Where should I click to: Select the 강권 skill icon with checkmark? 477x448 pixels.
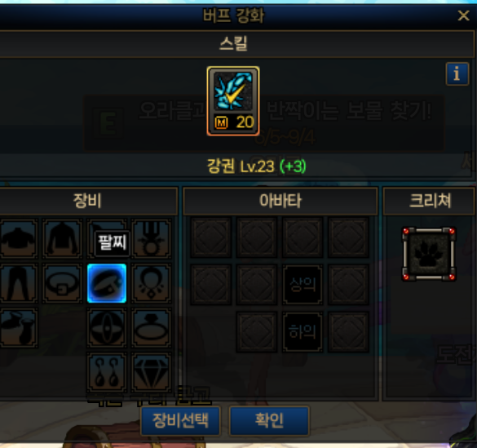pyautogui.click(x=233, y=101)
